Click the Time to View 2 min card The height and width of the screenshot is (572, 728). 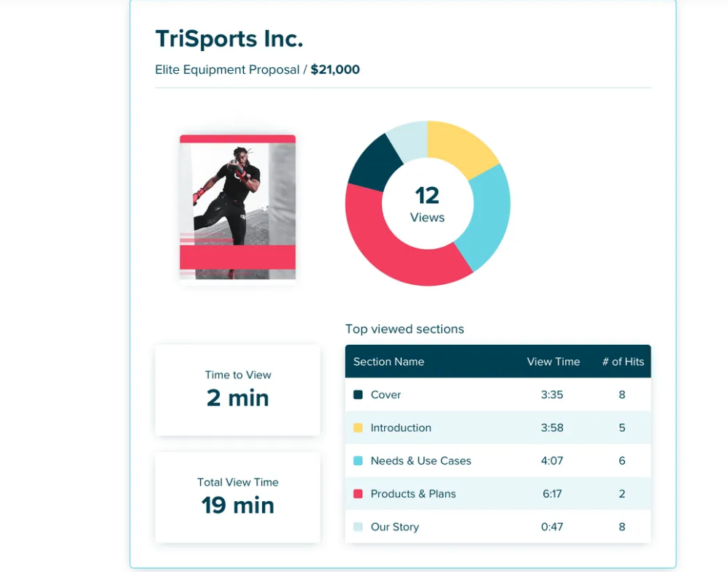[x=238, y=390]
